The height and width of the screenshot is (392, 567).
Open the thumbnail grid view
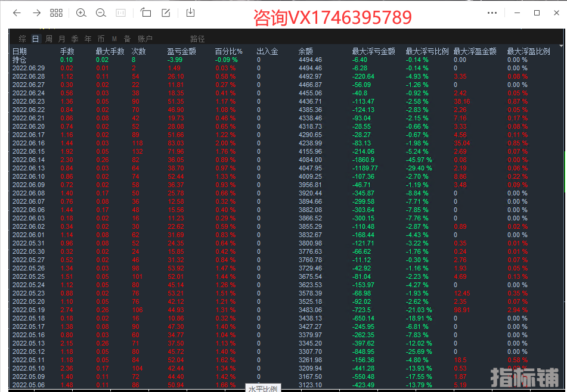(x=56, y=13)
